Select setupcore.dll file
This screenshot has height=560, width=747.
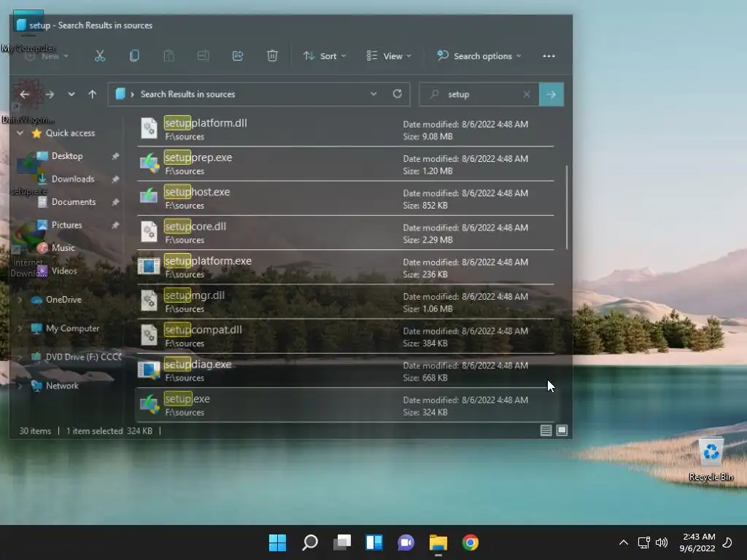click(x=345, y=233)
